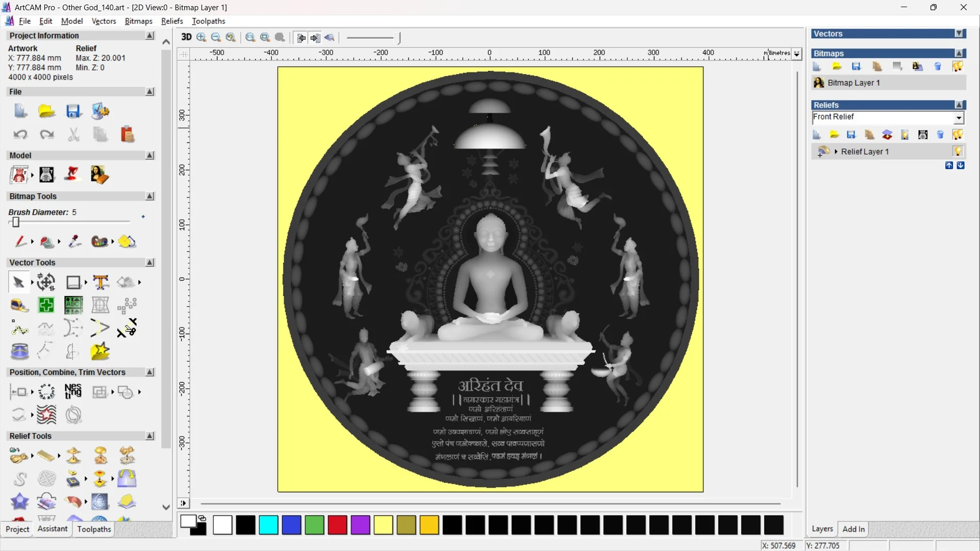Click the 3D view button on the toolbar
This screenshot has width=980, height=551.
pyautogui.click(x=186, y=37)
